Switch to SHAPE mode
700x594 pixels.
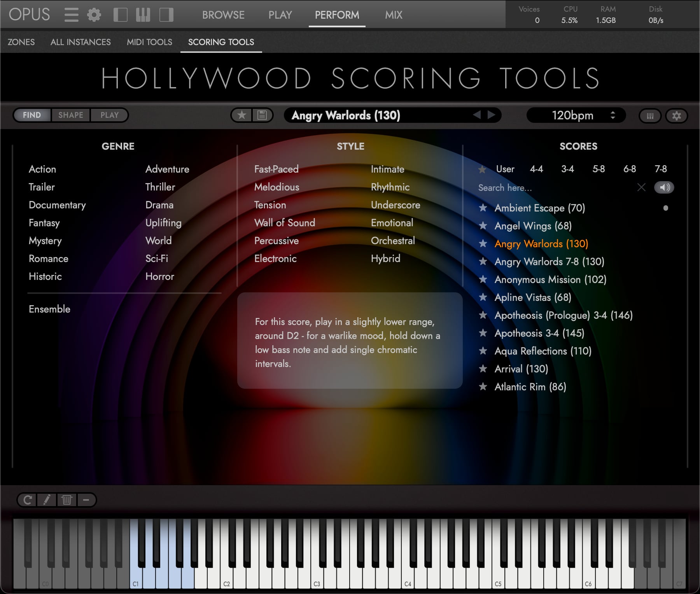tap(71, 115)
